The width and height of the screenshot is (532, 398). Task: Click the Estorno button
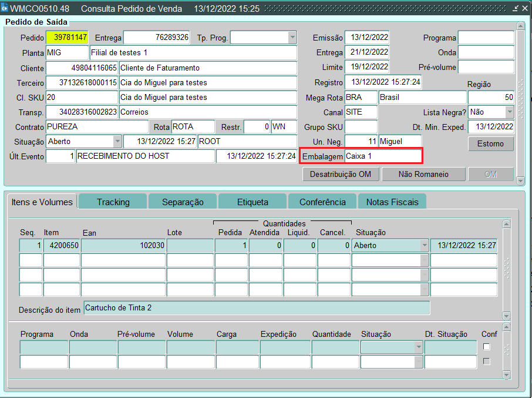click(491, 143)
